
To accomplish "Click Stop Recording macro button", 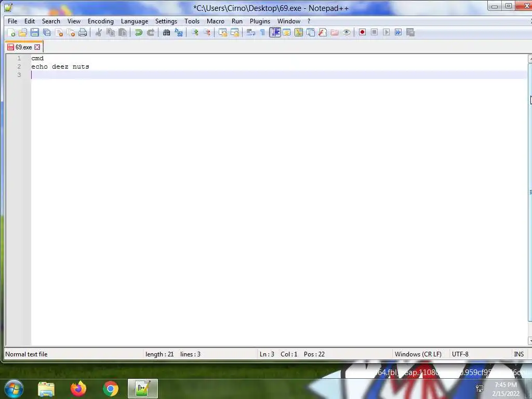I will pos(374,32).
